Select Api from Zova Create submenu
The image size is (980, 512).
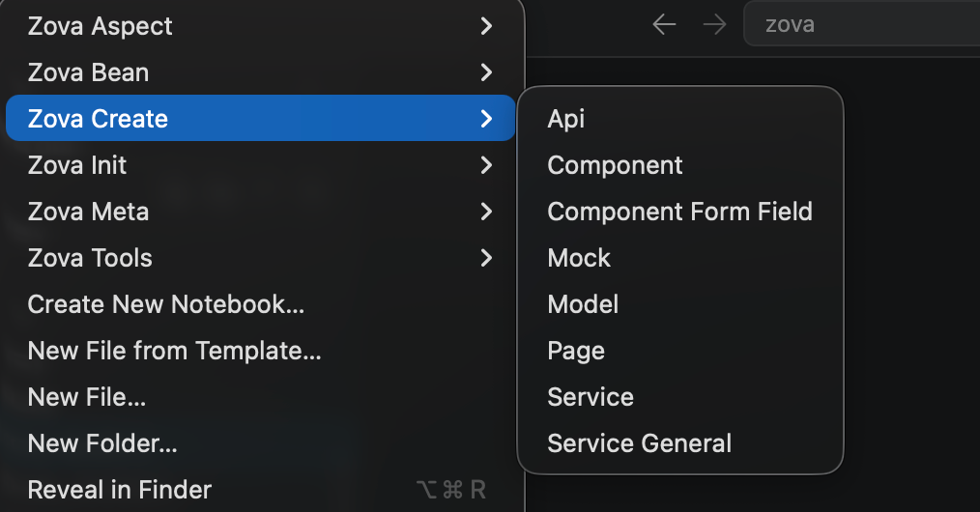[566, 119]
